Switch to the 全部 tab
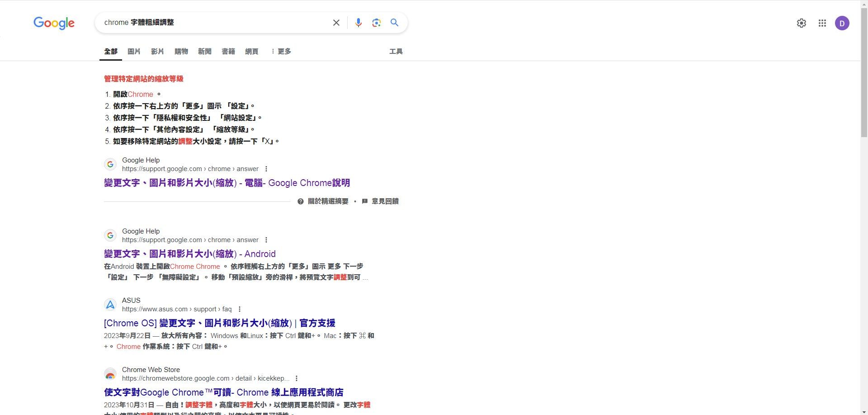Screen dimensions: 868x415 click(x=111, y=52)
